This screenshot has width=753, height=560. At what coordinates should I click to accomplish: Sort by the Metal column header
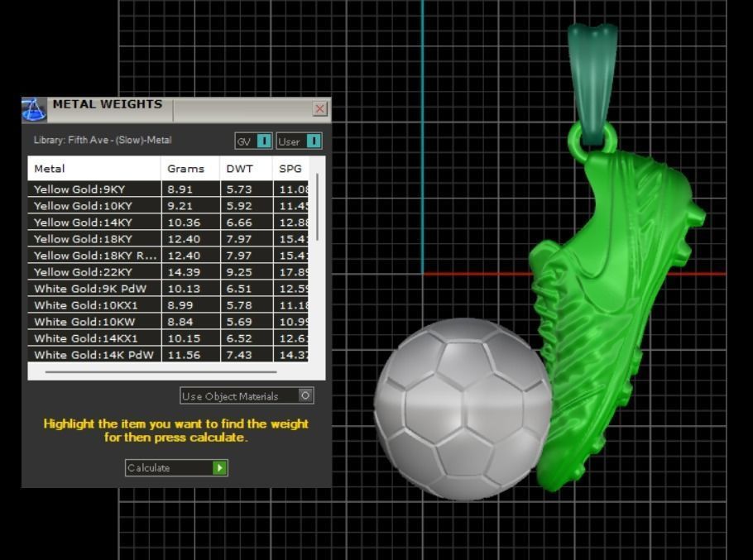click(94, 169)
